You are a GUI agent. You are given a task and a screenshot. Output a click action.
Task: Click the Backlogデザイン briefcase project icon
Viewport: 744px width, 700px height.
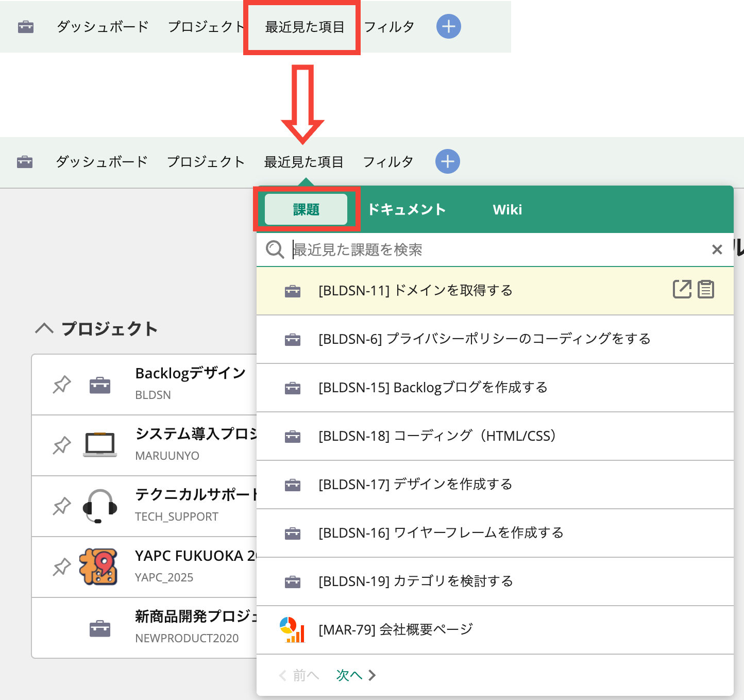click(100, 385)
